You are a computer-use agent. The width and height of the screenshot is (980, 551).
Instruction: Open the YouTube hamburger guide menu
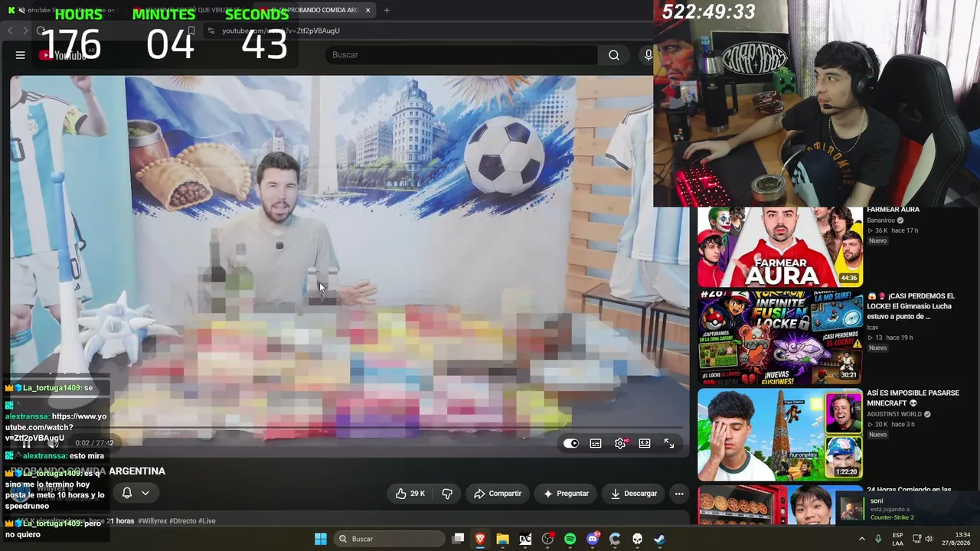tap(21, 55)
